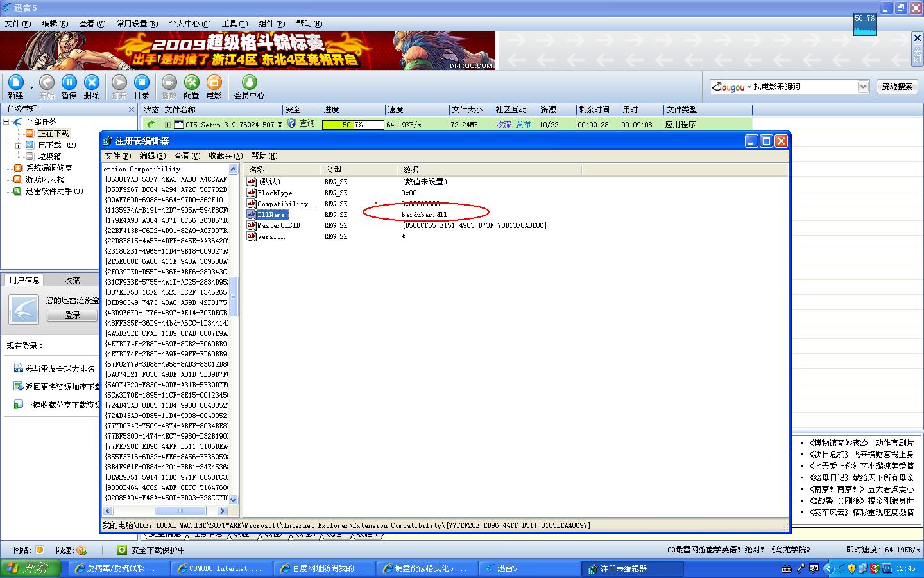Click the 限速 speed limit icon in status bar
Image resolution: width=924 pixels, height=578 pixels.
tap(81, 550)
